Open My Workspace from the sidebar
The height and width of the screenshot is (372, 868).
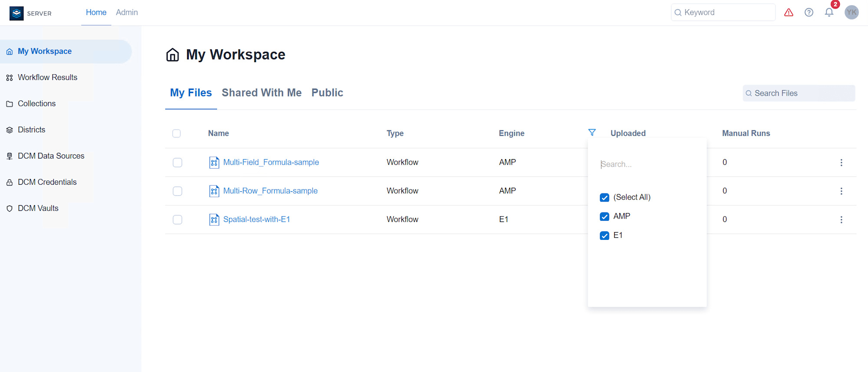click(66, 52)
